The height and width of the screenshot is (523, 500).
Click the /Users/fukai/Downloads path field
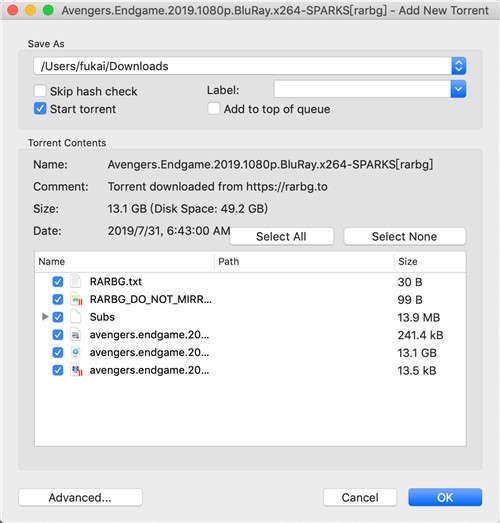coord(242,66)
